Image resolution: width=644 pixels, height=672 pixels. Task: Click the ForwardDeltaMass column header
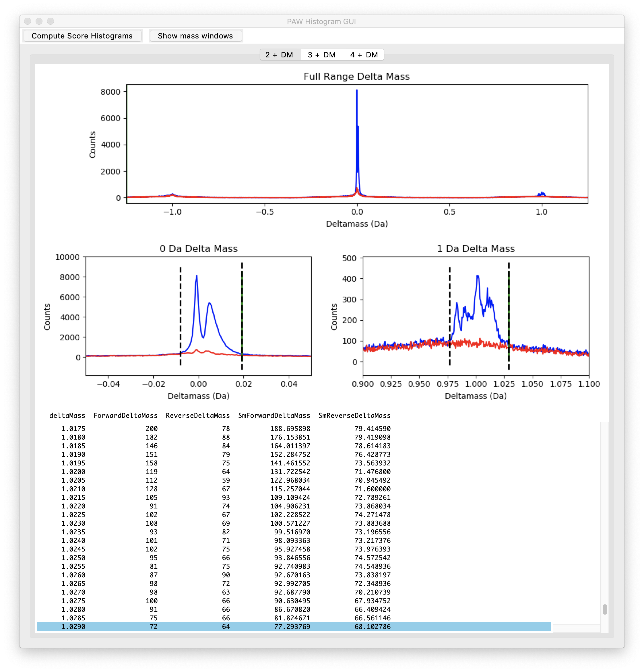(x=125, y=415)
